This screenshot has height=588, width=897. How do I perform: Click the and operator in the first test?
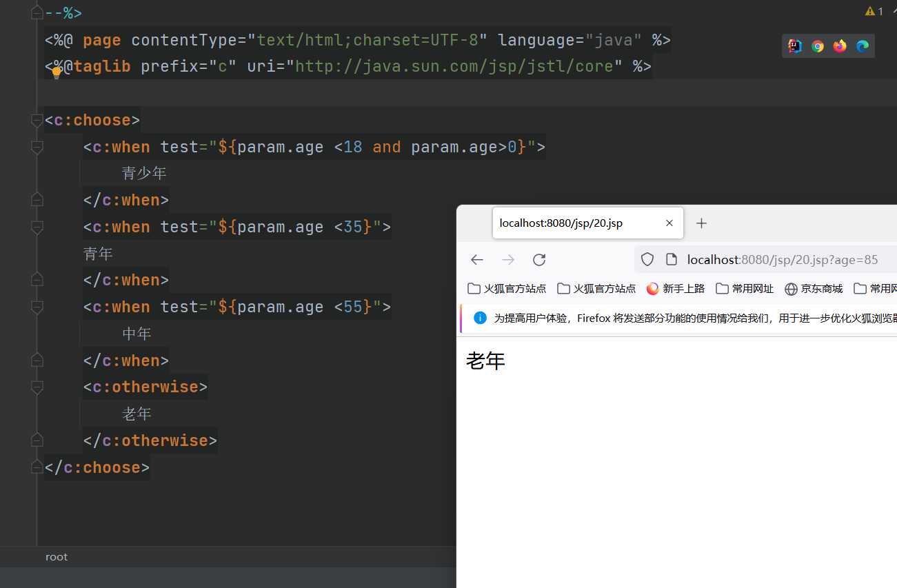tap(387, 147)
